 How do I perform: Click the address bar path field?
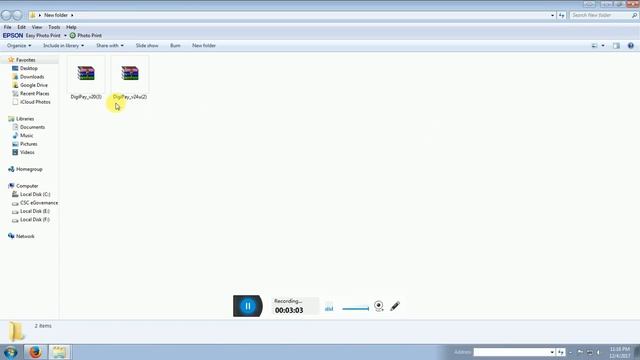click(x=291, y=15)
